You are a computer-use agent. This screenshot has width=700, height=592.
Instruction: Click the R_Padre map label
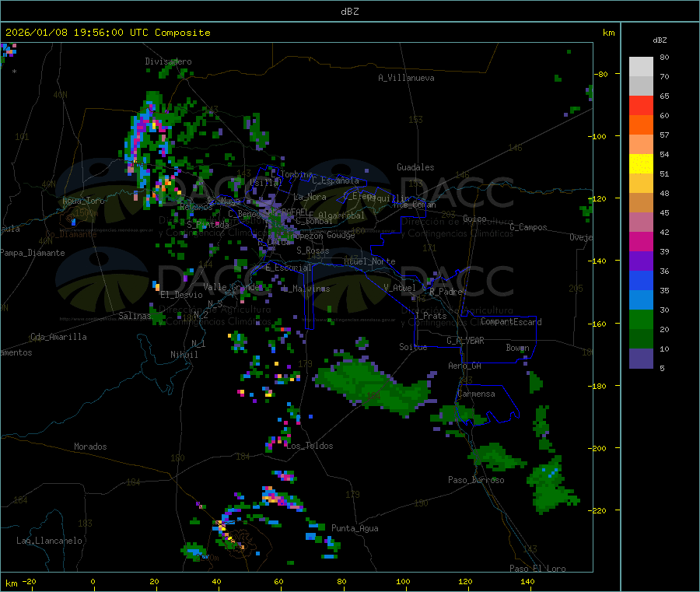click(446, 292)
